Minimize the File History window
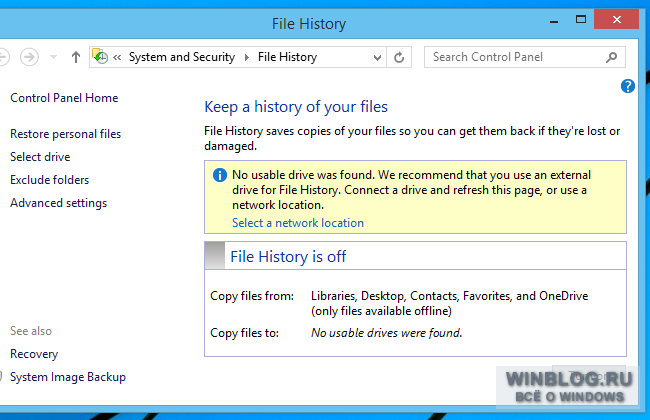Viewport: 650px width, 420px height. click(x=554, y=21)
